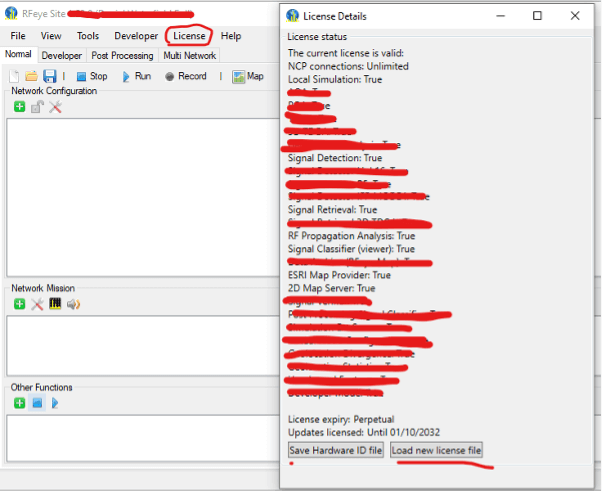
Task: Switch to the Normal tab
Action: pyautogui.click(x=18, y=55)
